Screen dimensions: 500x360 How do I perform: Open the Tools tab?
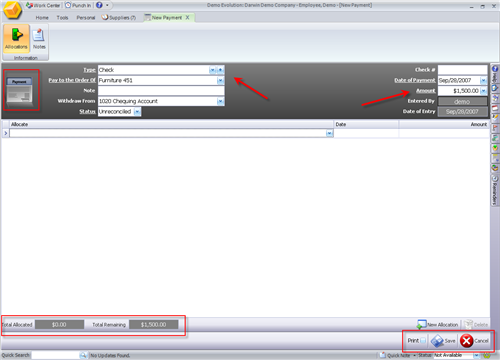(62, 17)
